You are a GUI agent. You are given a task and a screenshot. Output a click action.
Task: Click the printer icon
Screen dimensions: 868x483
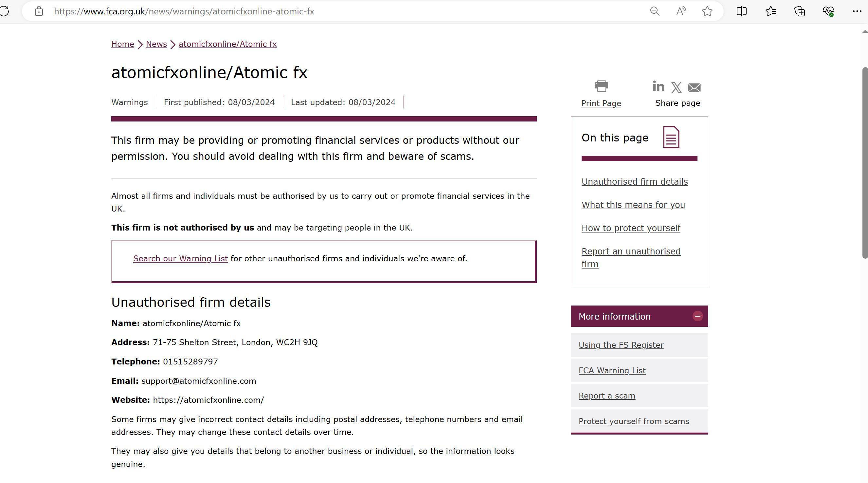[602, 86]
